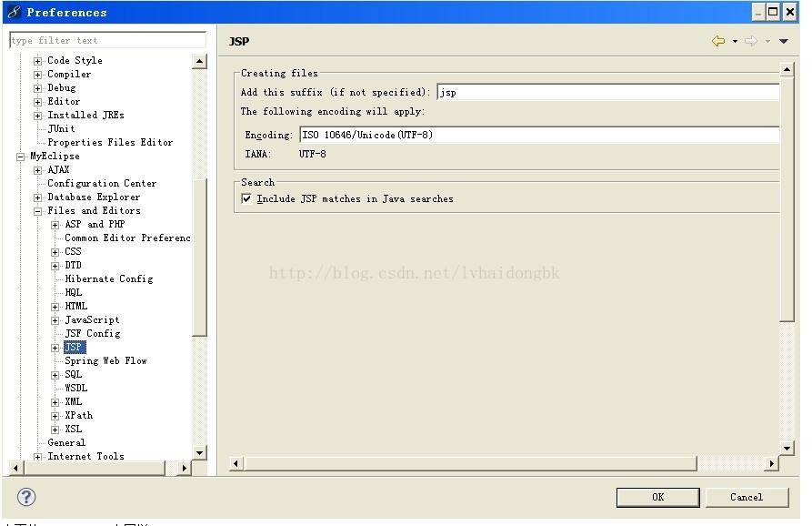Expand the JavaScript tree node
The image size is (812, 526).
click(55, 320)
